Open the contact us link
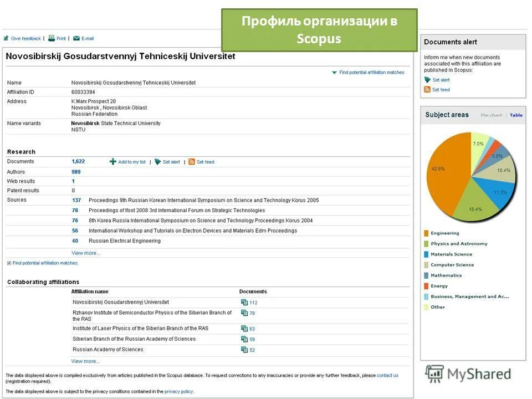This screenshot has height=399, width=532. [x=386, y=375]
